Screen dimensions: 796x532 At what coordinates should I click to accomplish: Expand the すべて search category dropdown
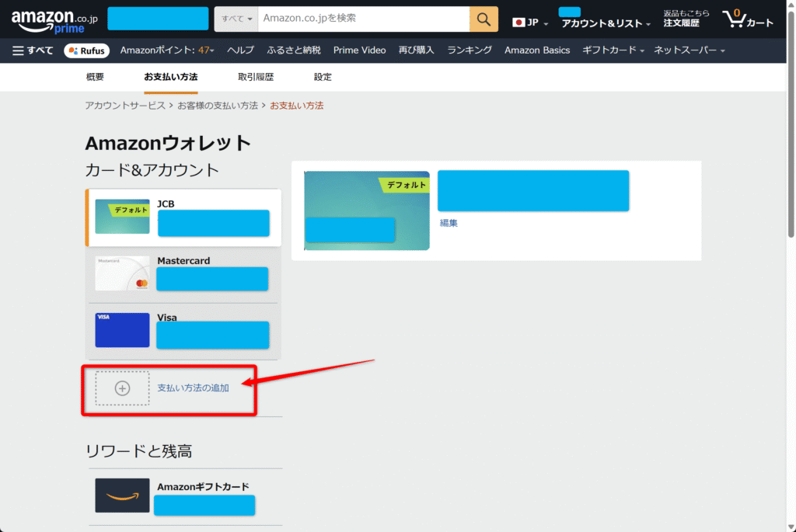[x=236, y=19]
